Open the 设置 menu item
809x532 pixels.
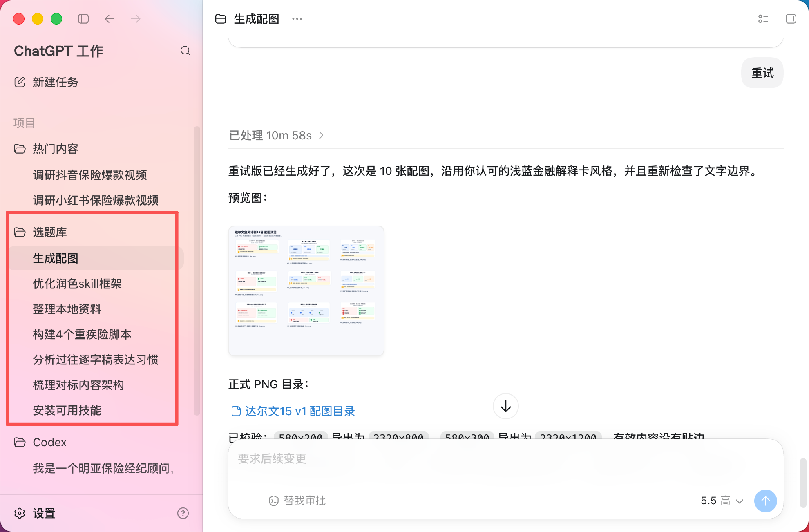tap(44, 513)
